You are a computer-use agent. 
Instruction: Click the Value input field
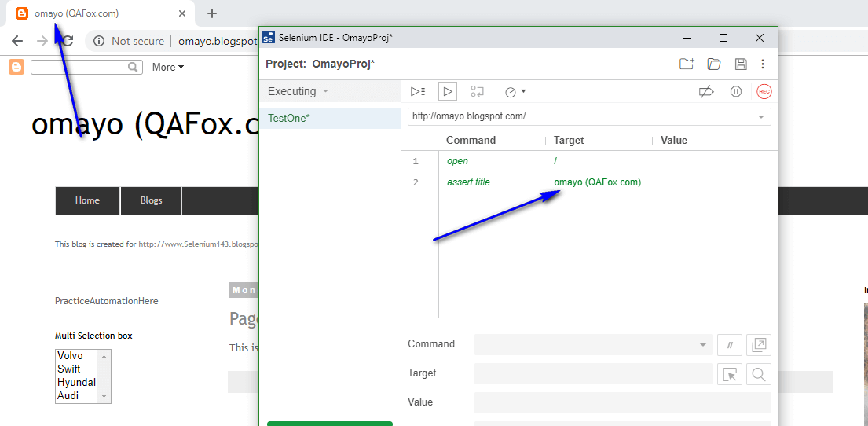623,402
